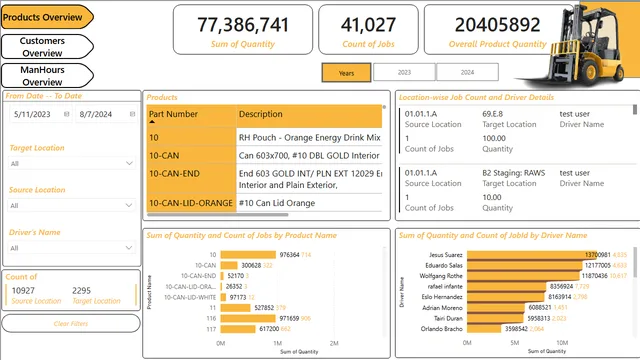Select the Orlando Bracho driver bar
Viewport: 640px width, 360px height.
pyautogui.click(x=484, y=329)
